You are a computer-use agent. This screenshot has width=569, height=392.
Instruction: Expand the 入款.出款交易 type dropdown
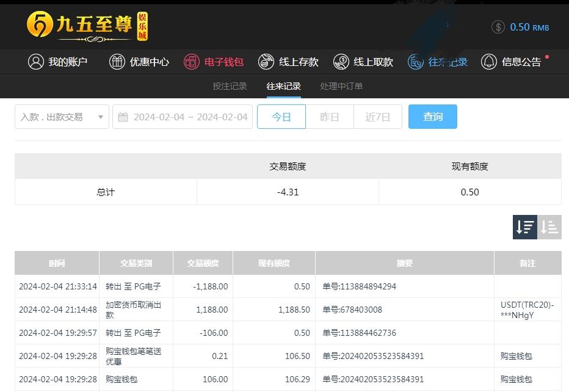62,117
